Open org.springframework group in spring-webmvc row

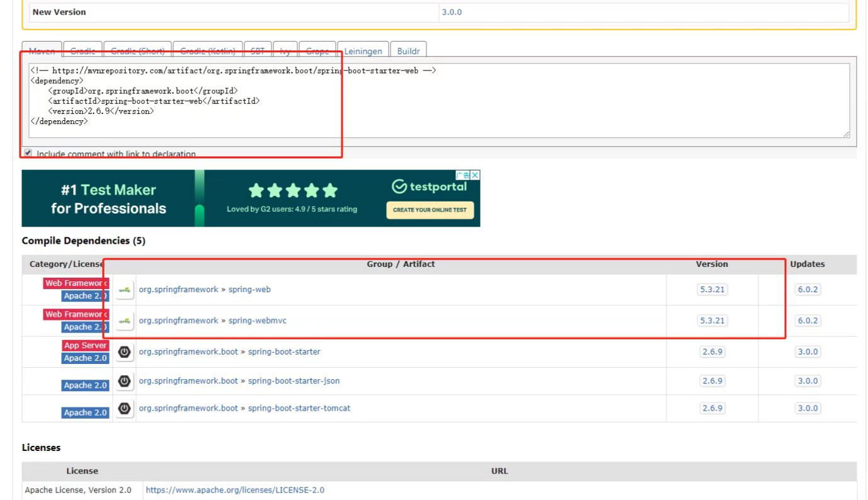(178, 321)
